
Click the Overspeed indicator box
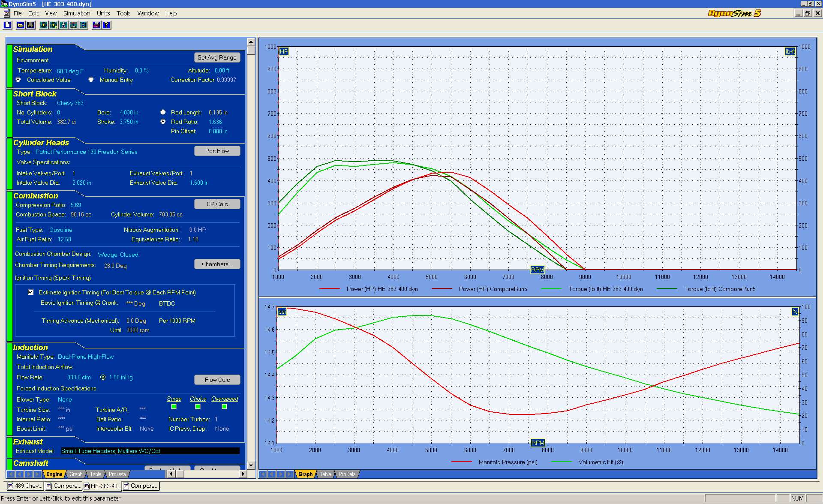224,407
